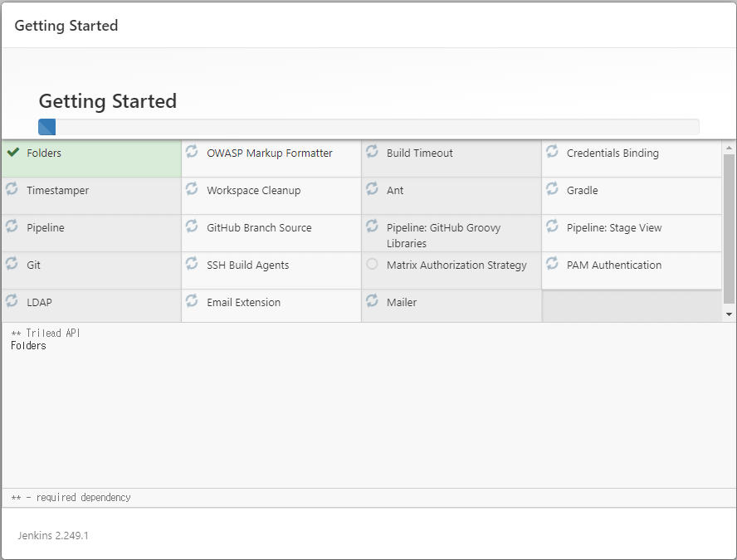Select the Credentials Binding label
Image resolution: width=737 pixels, height=560 pixels.
pos(613,153)
